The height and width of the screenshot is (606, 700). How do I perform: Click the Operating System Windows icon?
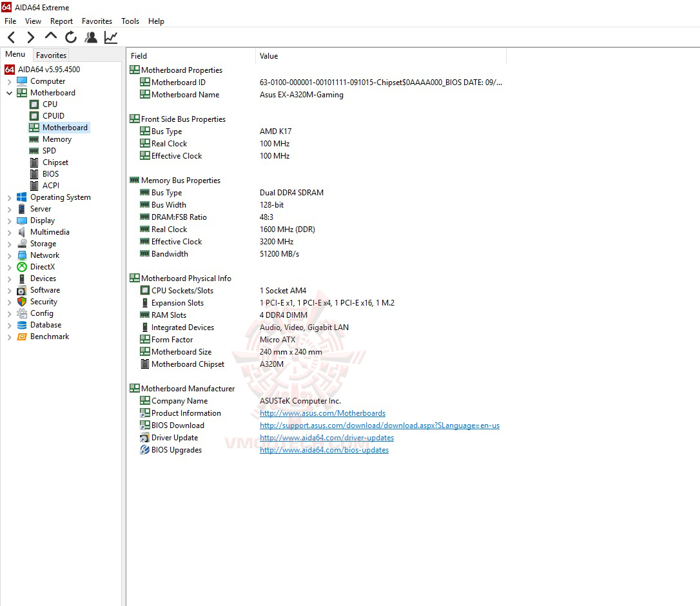22,197
